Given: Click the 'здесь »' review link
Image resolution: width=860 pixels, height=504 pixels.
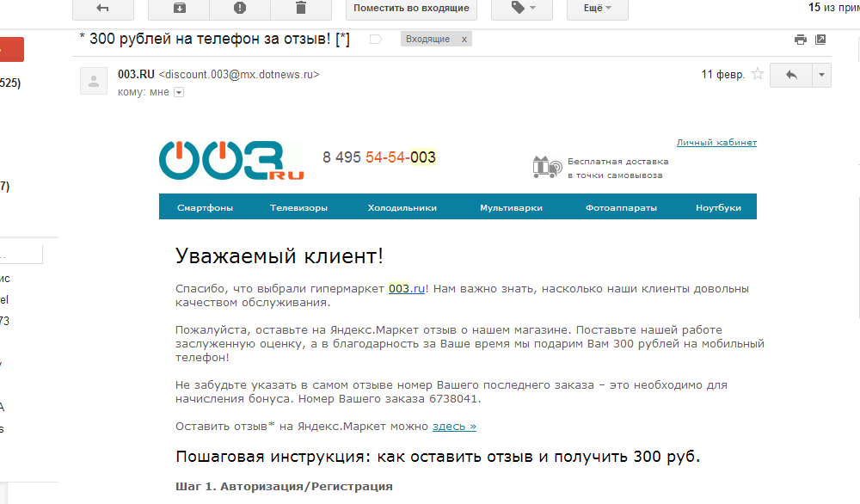Looking at the screenshot, I should (454, 426).
